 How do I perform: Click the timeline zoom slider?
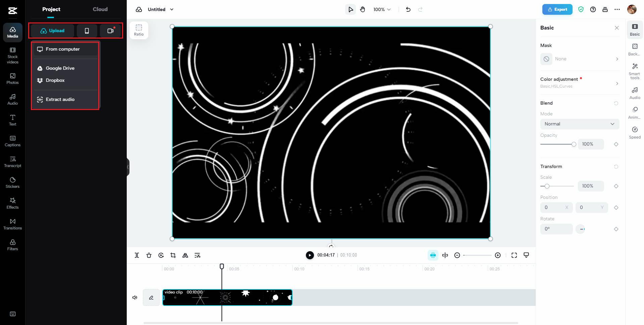click(x=477, y=255)
